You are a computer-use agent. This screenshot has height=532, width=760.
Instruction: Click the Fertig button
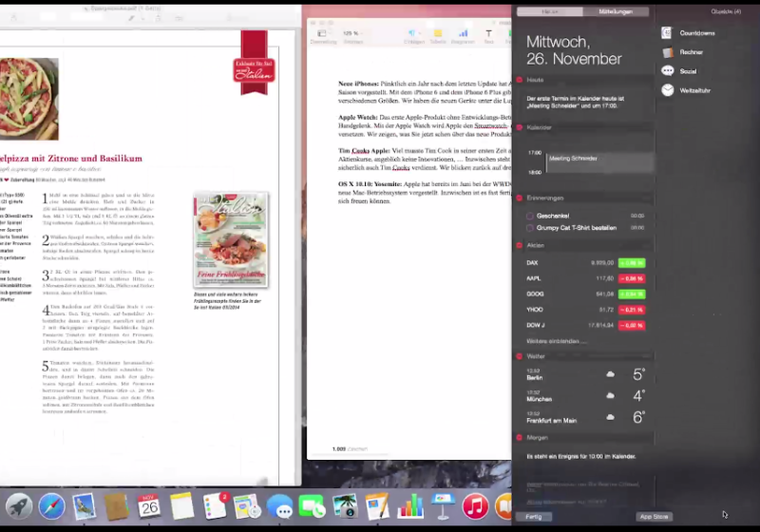[x=533, y=517]
